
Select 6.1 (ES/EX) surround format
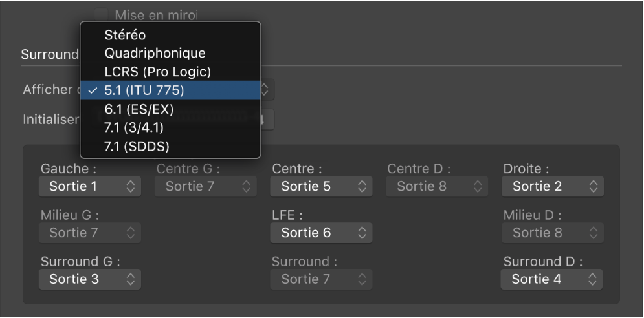click(139, 109)
